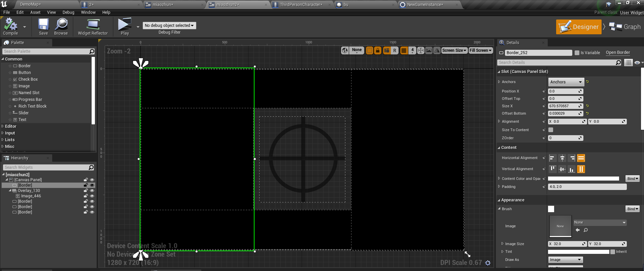Toggle respect locked mode padlock icon

click(378, 50)
